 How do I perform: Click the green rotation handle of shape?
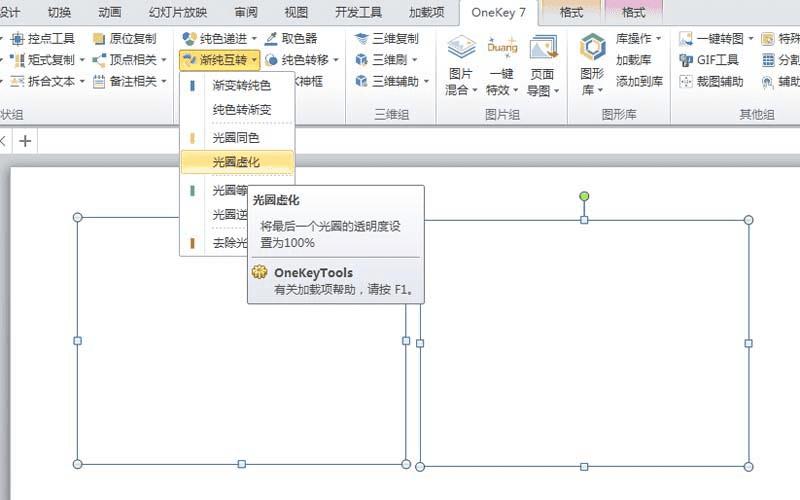(x=584, y=196)
